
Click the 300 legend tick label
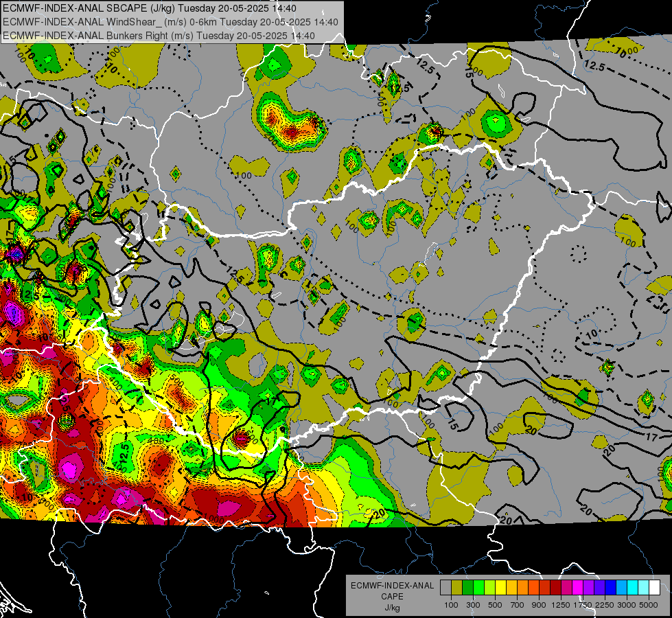473,605
